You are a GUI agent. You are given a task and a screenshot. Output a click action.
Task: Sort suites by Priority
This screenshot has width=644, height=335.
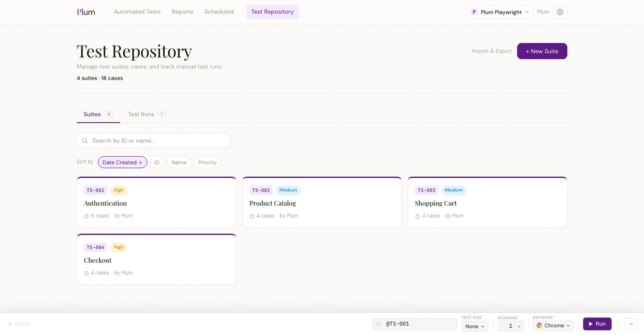pos(207,162)
